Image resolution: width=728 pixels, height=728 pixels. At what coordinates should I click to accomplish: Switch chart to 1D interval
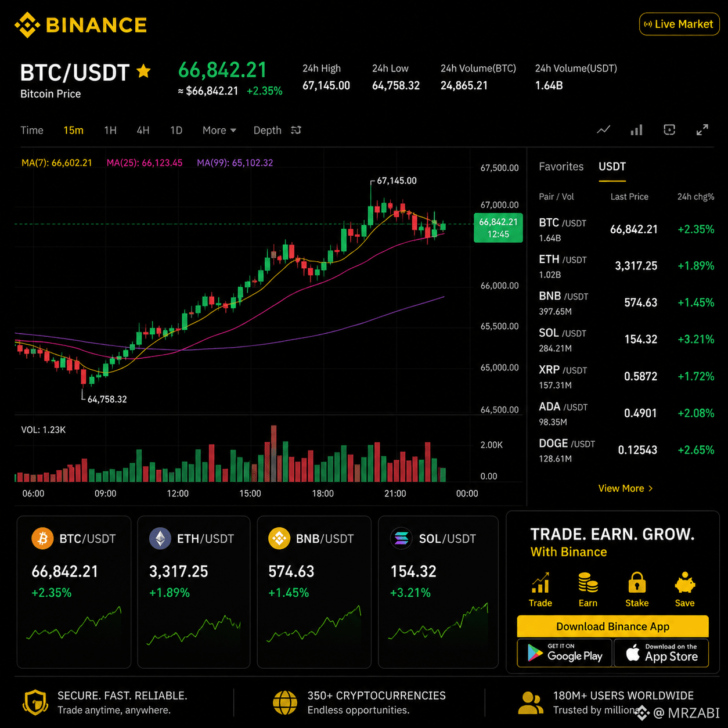176,131
